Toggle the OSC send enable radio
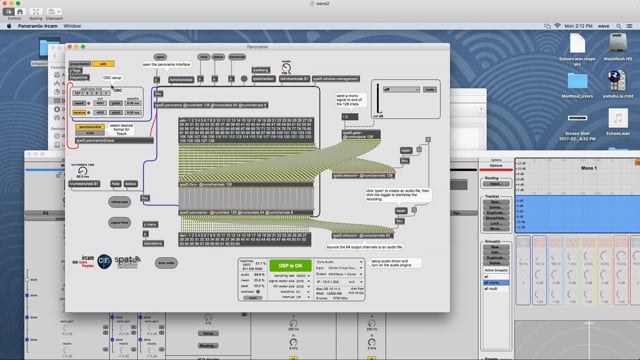 [89, 103]
